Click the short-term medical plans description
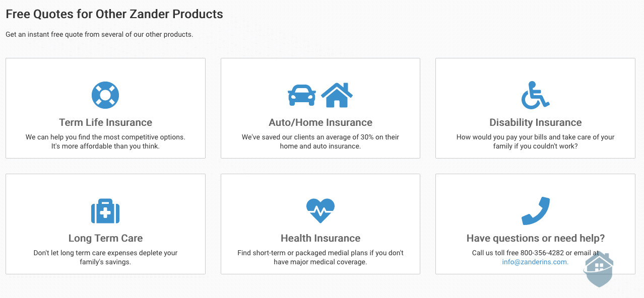 click(x=320, y=257)
